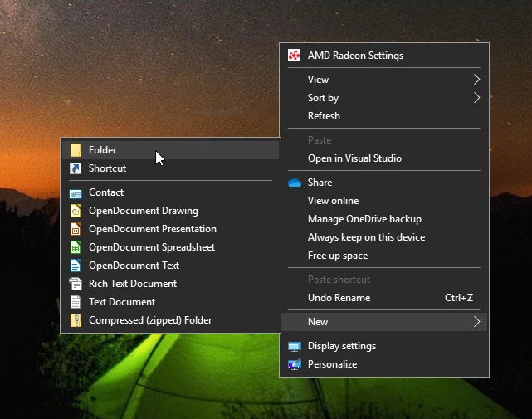Select Share in the context menu
Screen dimensions: 532x419
click(x=384, y=183)
